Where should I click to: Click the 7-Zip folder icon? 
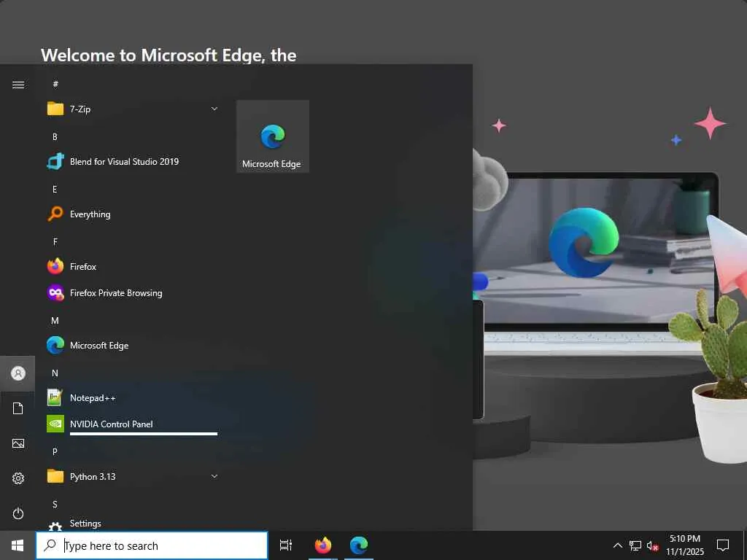pos(55,109)
